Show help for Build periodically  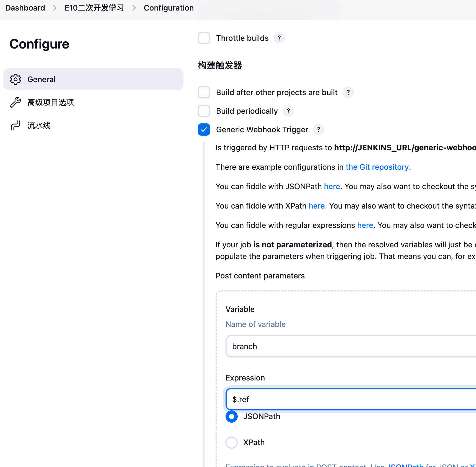[x=288, y=111]
